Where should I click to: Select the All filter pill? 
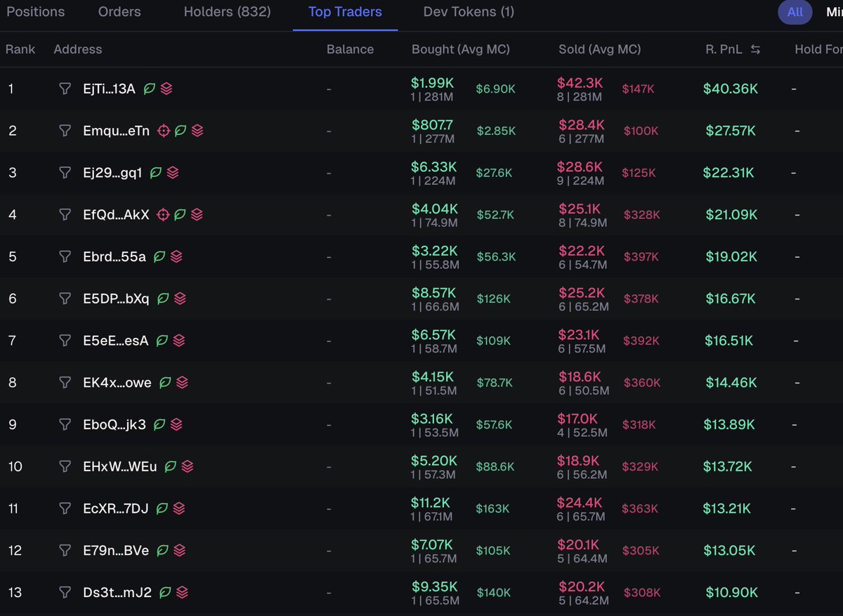[x=795, y=12]
